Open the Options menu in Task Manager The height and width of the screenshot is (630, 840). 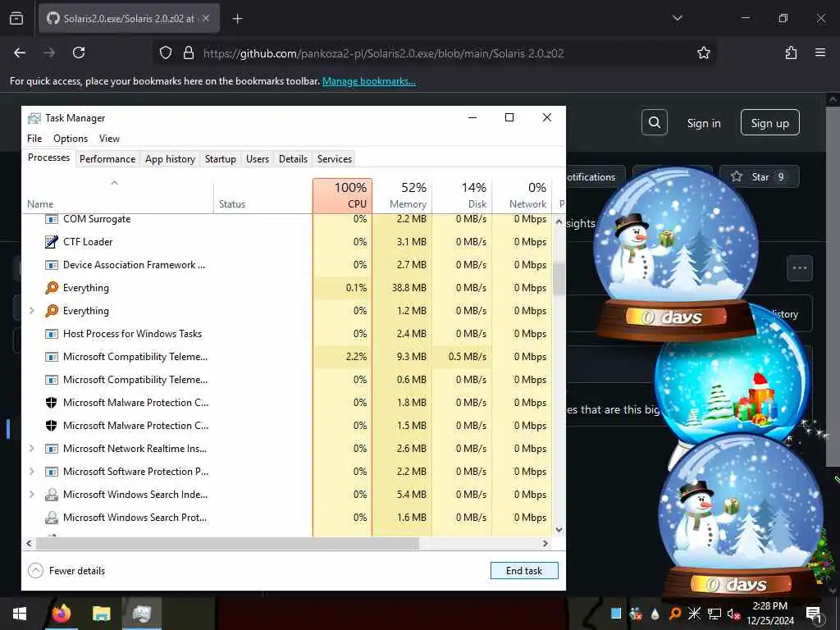coord(71,138)
